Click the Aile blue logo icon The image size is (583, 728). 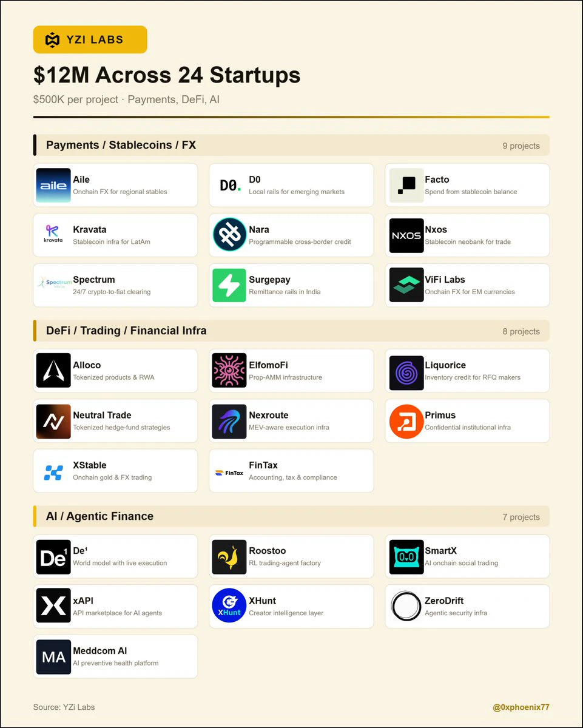coord(53,185)
